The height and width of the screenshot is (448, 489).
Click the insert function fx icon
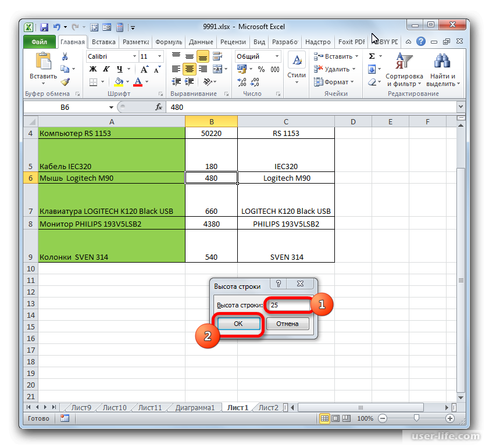coord(159,107)
